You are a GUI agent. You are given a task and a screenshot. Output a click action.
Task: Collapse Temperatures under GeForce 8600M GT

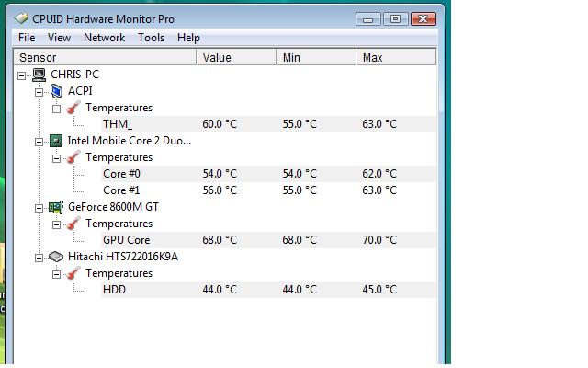click(x=56, y=224)
